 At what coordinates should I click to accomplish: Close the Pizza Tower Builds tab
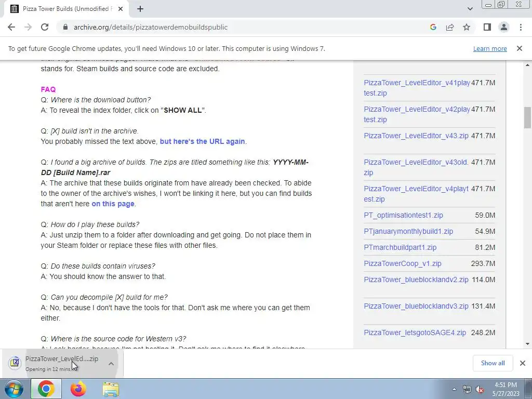tap(121, 9)
